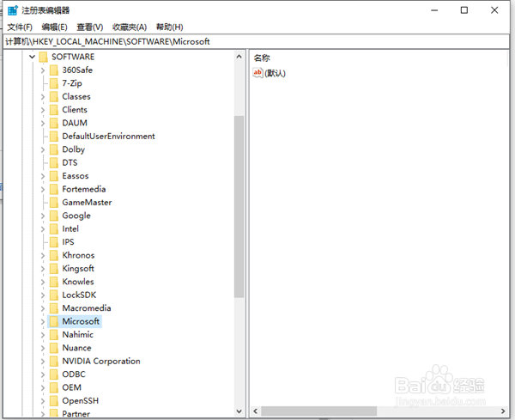Click the Microsoft folder icon
Screen dimensions: 515x420
[x=54, y=321]
